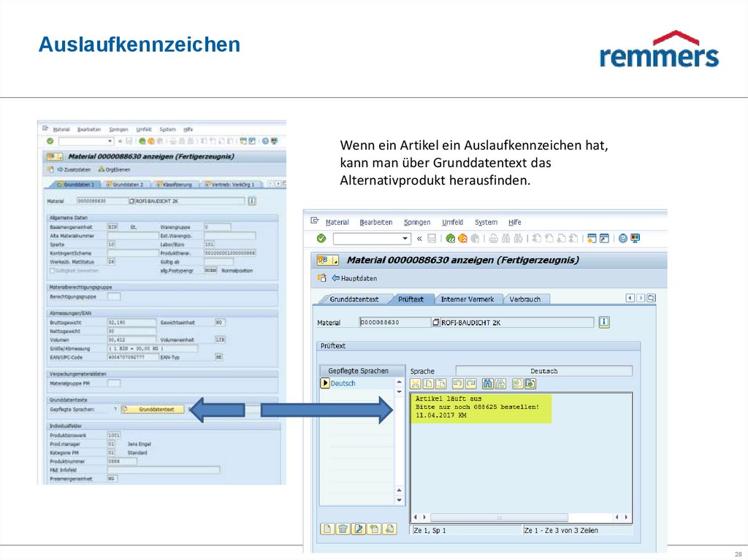Click Find next icon in text editor
This screenshot has height=560, width=748.
pos(500,383)
